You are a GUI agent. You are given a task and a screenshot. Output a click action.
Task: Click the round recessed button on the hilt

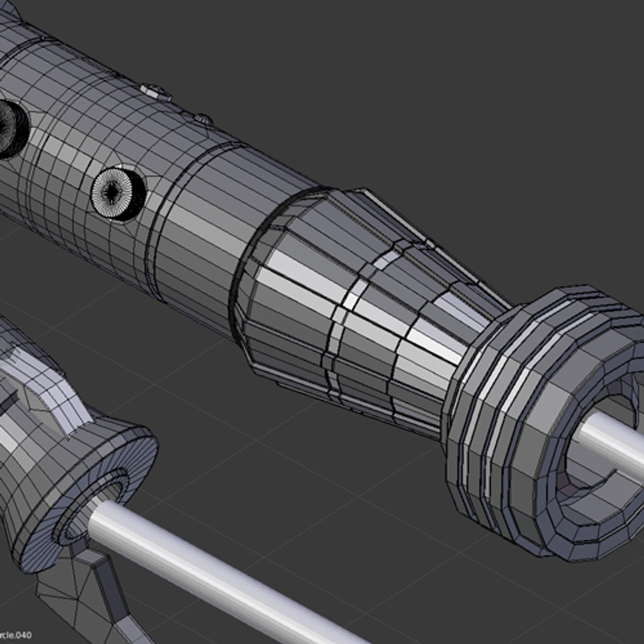coord(117,194)
